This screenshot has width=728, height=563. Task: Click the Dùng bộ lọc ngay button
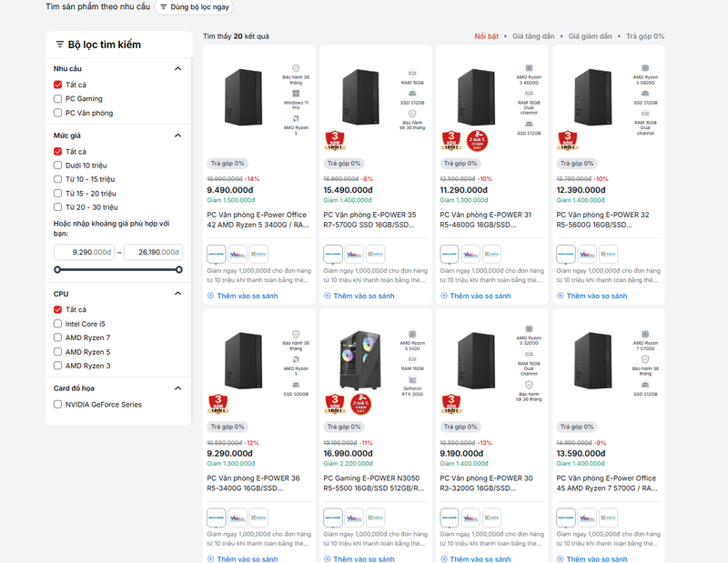tap(194, 7)
